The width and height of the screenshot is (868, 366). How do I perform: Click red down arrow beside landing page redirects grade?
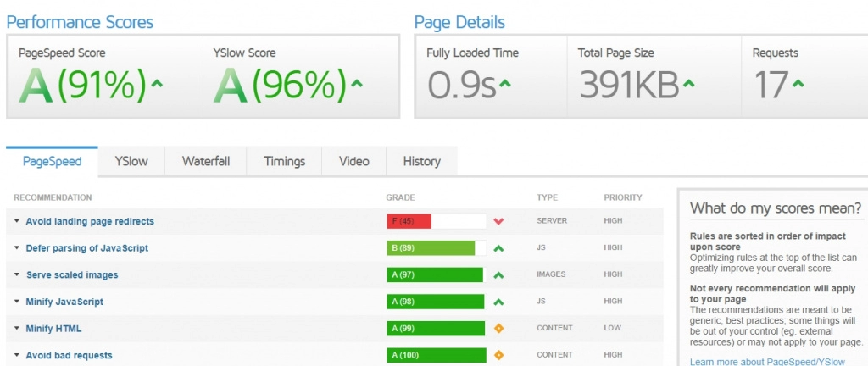tap(498, 222)
